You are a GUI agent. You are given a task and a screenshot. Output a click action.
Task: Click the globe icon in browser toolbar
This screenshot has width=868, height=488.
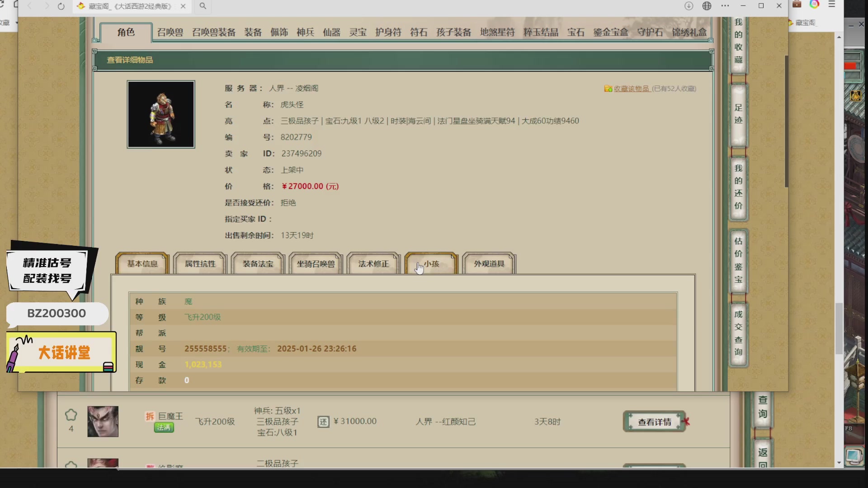click(707, 6)
